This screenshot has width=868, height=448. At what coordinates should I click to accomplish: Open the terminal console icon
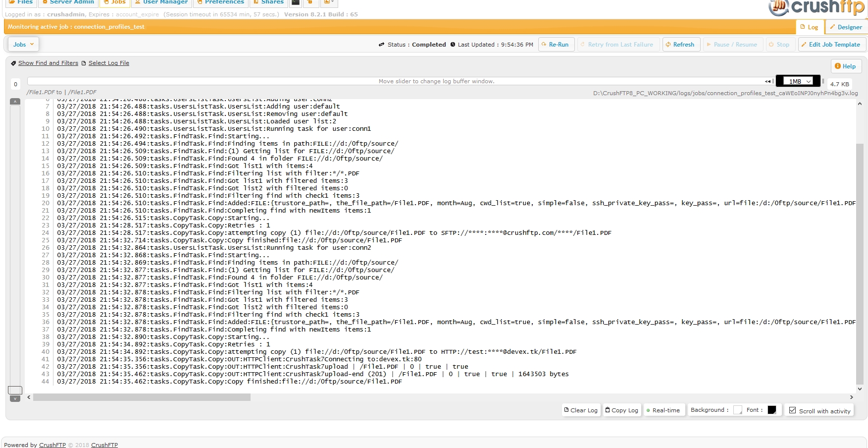click(296, 2)
